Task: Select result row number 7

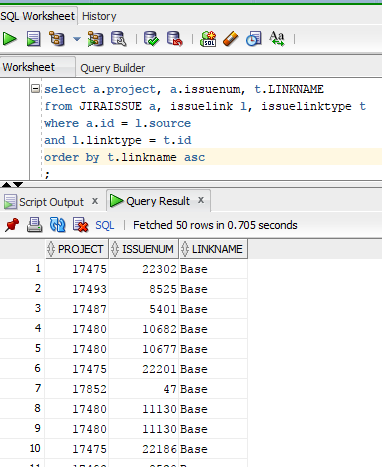Action: click(22, 389)
